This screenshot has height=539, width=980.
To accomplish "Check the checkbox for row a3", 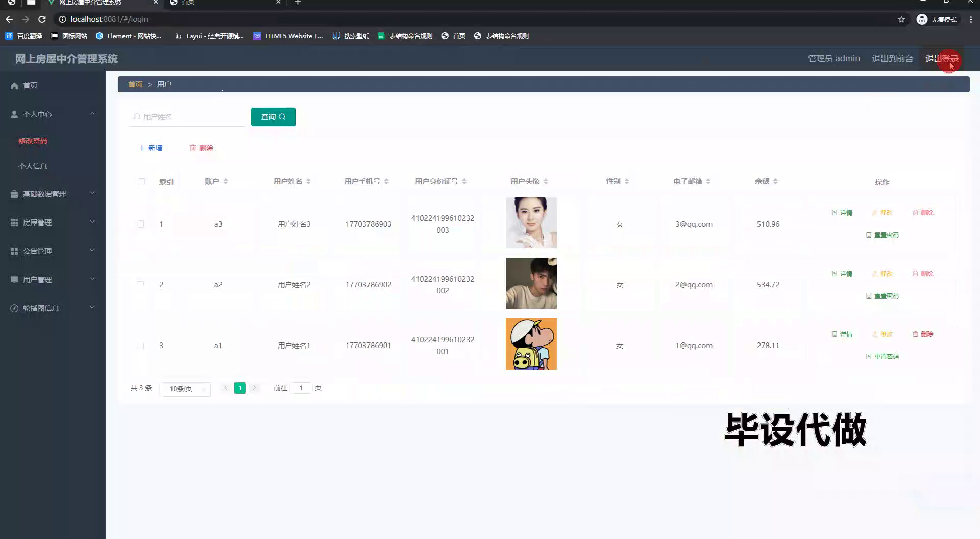I will click(140, 224).
